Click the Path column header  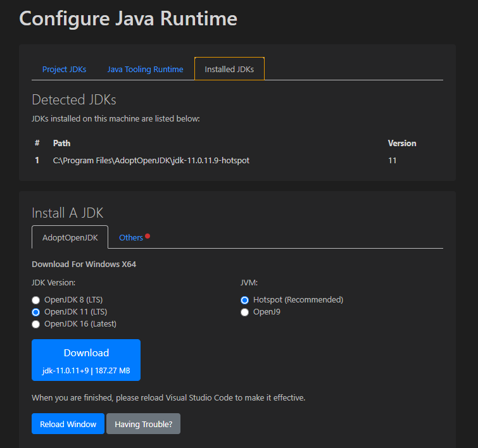[x=61, y=143]
